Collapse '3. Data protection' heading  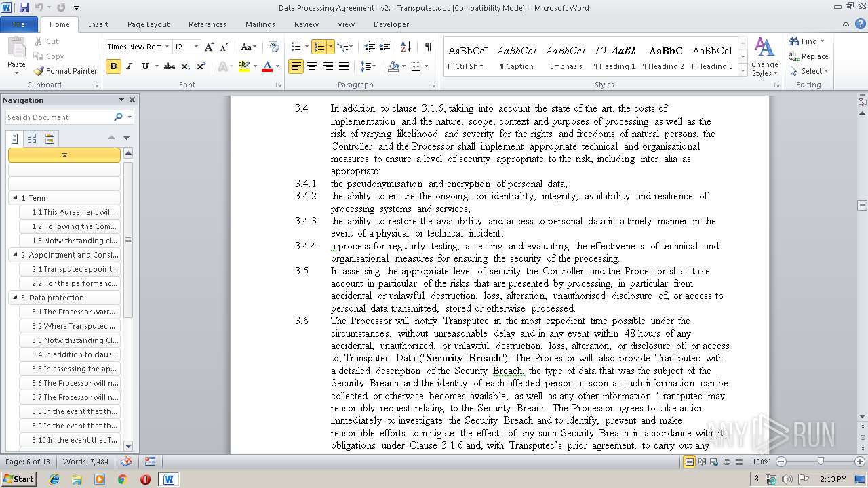[14, 298]
